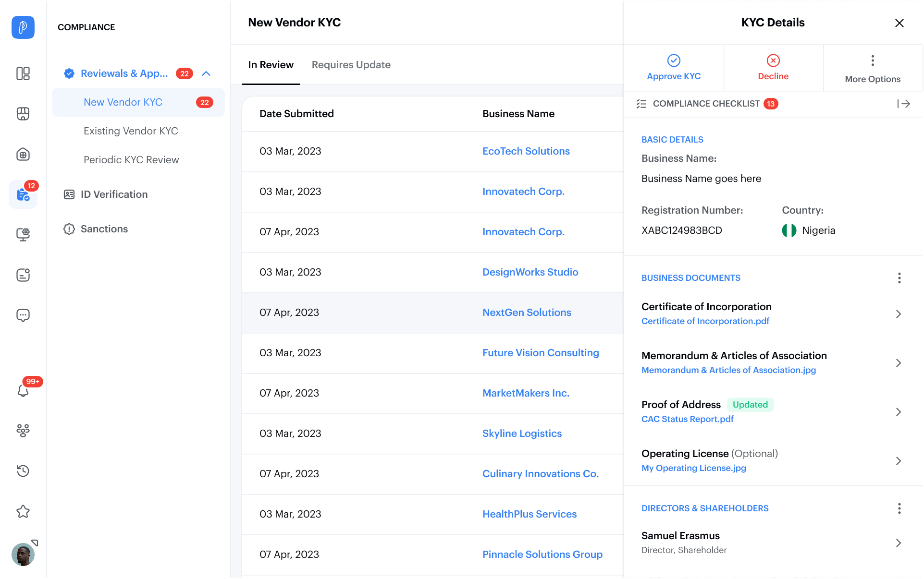The width and height of the screenshot is (924, 579).
Task: Switch to the In Review tab
Action: (271, 65)
